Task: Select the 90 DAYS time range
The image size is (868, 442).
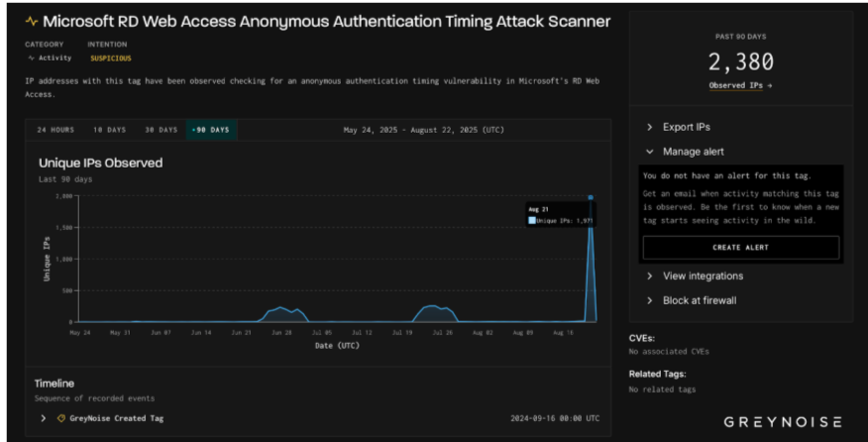Action: tap(211, 130)
